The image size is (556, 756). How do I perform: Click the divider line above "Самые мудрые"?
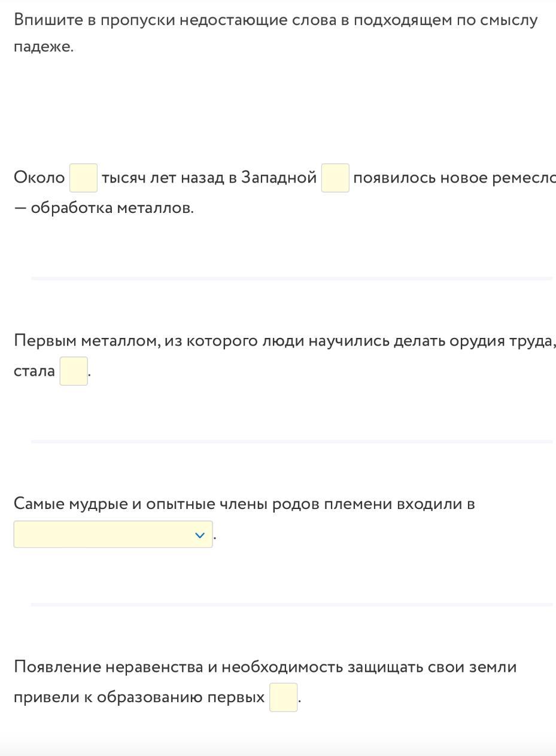[x=291, y=441]
